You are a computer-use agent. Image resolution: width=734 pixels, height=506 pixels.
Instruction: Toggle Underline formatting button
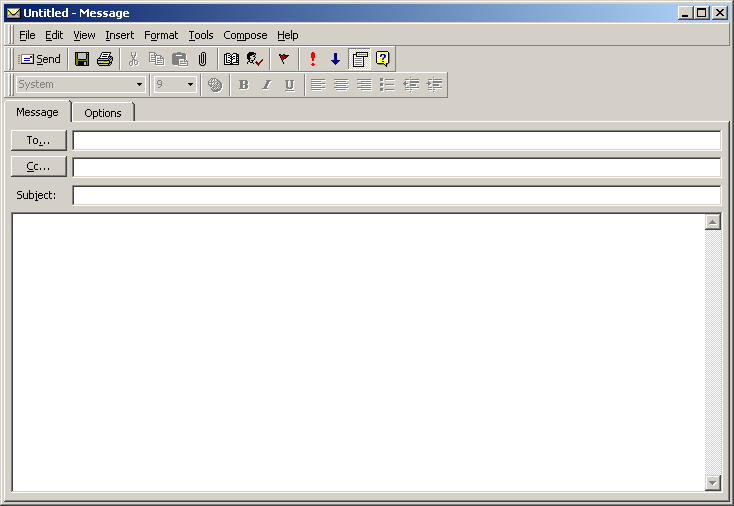[x=289, y=85]
